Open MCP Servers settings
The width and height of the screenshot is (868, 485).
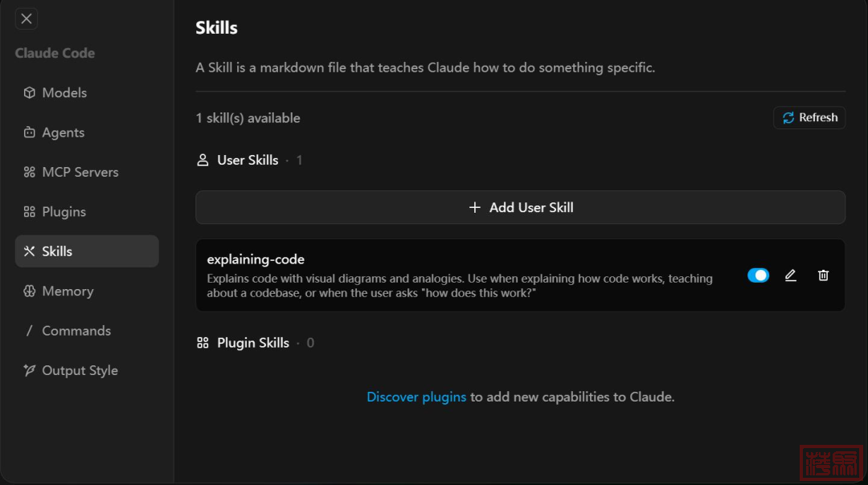click(80, 172)
